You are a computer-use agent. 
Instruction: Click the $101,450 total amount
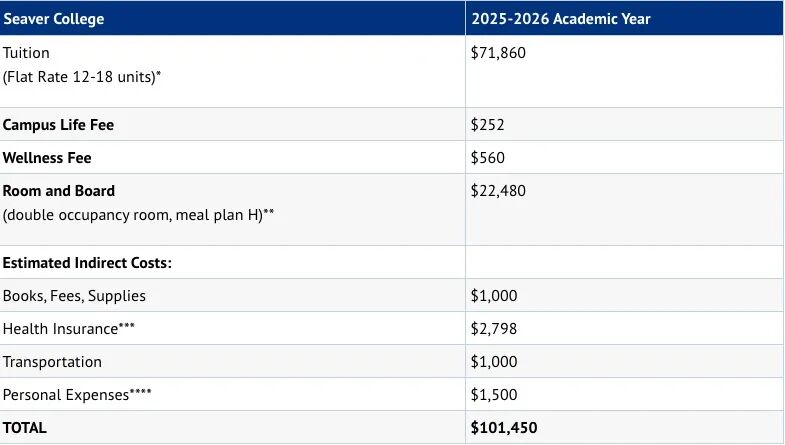click(x=504, y=428)
